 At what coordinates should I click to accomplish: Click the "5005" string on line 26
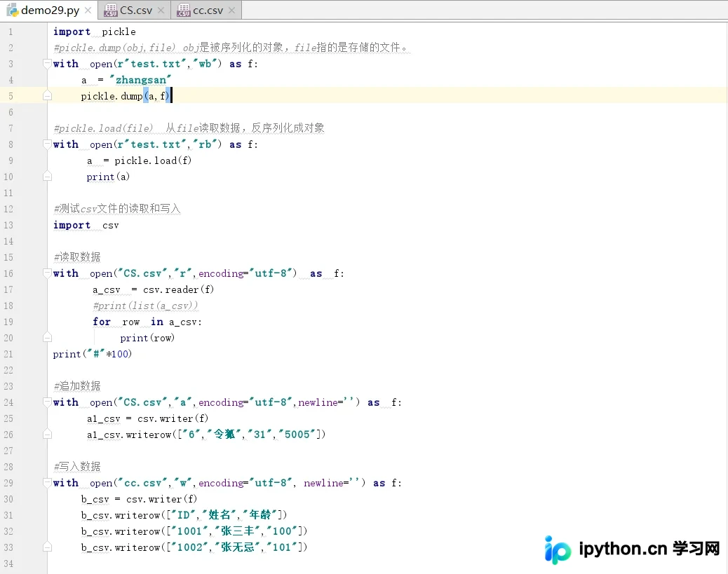pos(297,435)
